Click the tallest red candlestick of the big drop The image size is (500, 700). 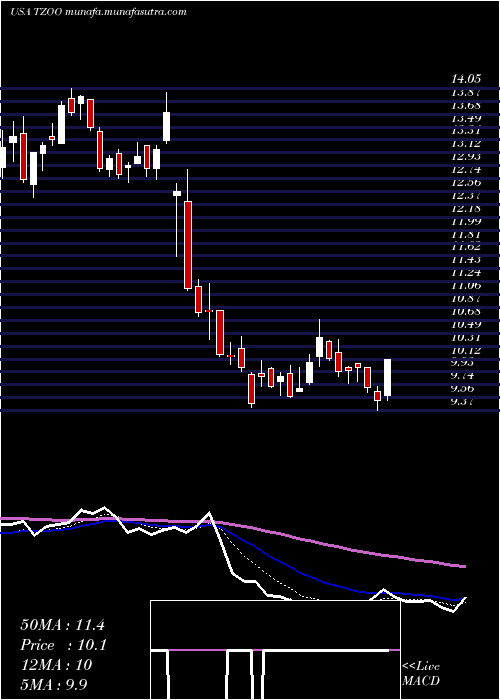pyautogui.click(x=188, y=245)
